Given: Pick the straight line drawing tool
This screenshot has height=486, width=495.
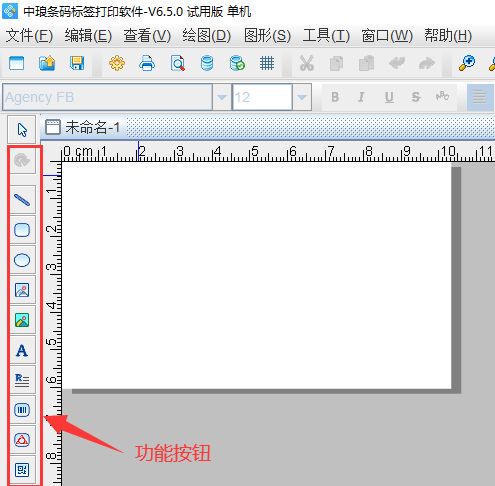Looking at the screenshot, I should coord(22,200).
